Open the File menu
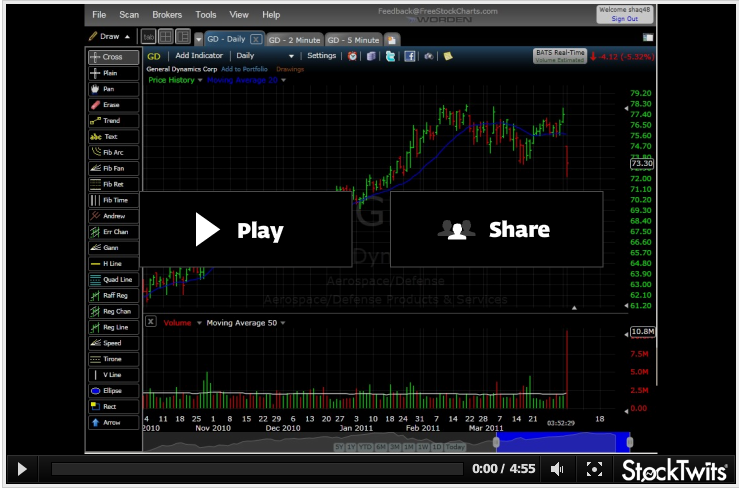Screen dimensions: 739x488 (x=99, y=15)
